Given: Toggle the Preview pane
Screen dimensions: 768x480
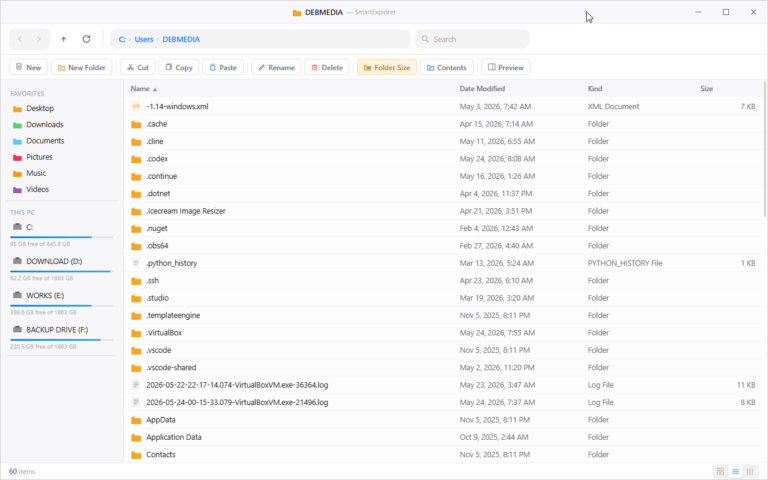Looking at the screenshot, I should coord(506,68).
